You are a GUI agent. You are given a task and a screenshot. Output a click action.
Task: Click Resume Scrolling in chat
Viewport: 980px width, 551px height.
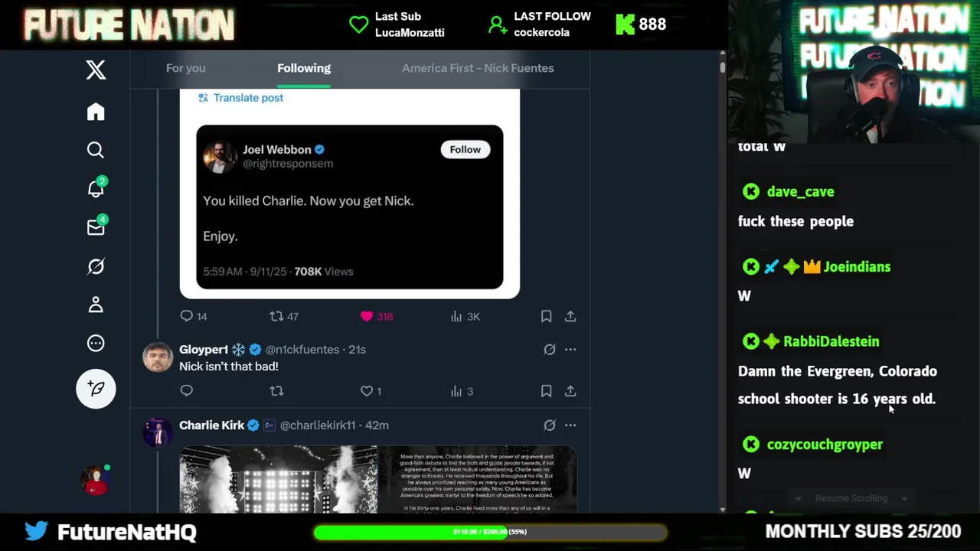coord(851,498)
